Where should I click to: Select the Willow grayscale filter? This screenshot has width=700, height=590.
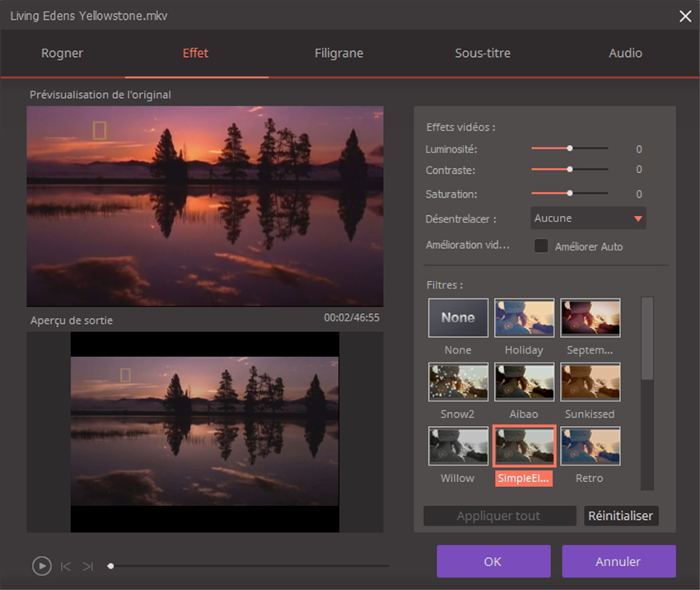tap(458, 446)
